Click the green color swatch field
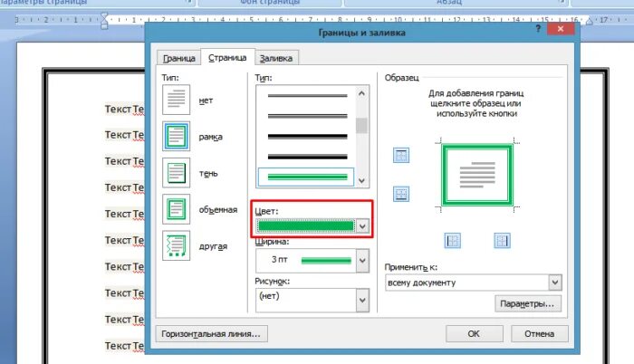Image resolution: width=634 pixels, height=364 pixels. click(x=306, y=225)
